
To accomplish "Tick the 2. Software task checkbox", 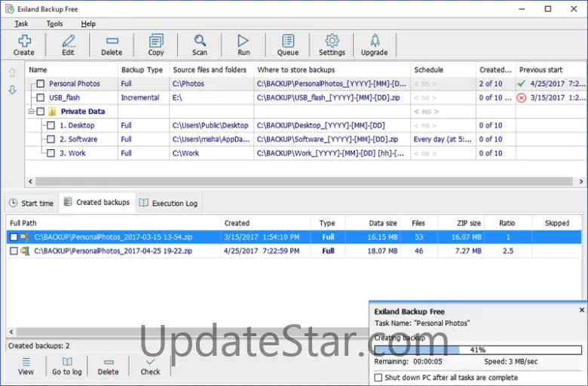I will (x=51, y=139).
